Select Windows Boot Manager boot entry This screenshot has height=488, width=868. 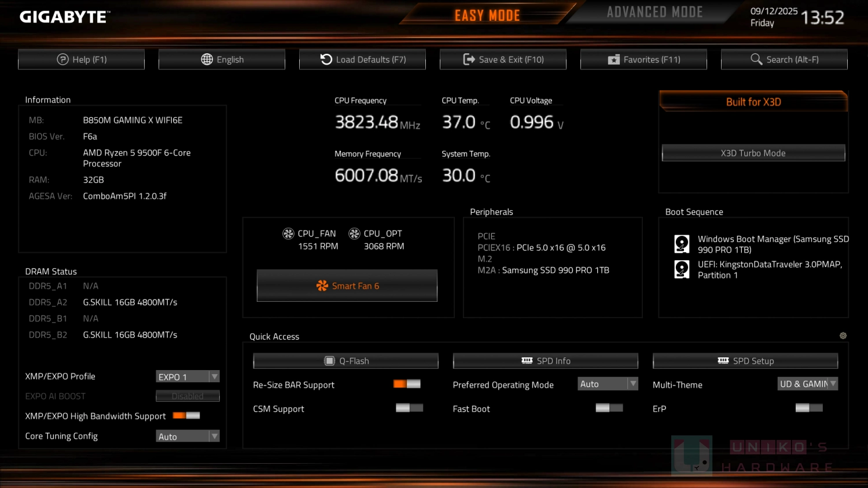click(x=762, y=244)
